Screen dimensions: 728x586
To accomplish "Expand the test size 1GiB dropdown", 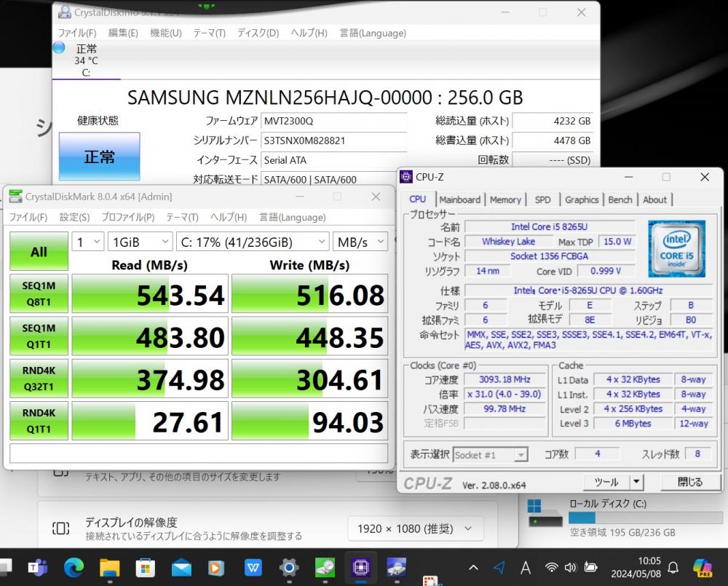I will [139, 242].
